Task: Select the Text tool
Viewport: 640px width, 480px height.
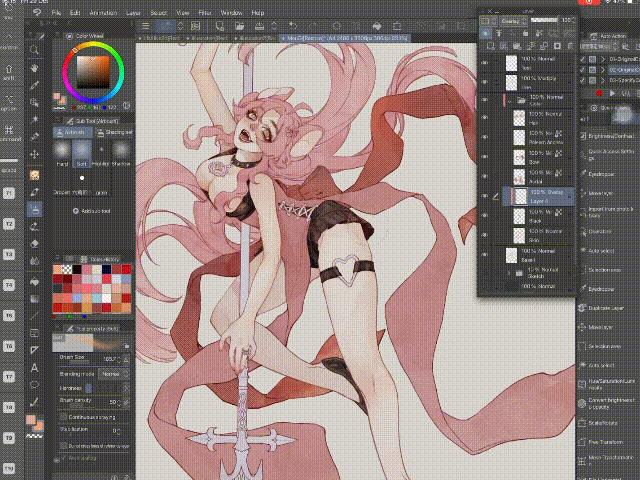Action: [x=35, y=367]
